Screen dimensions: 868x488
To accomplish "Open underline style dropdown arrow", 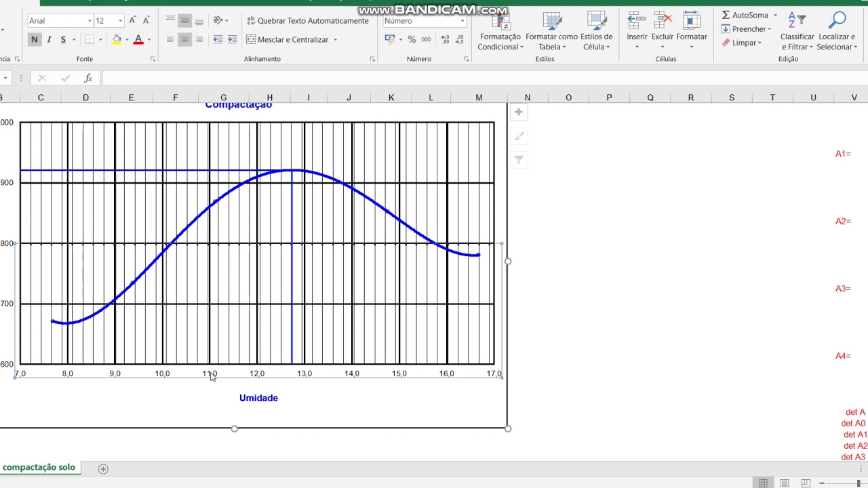I will (x=73, y=40).
